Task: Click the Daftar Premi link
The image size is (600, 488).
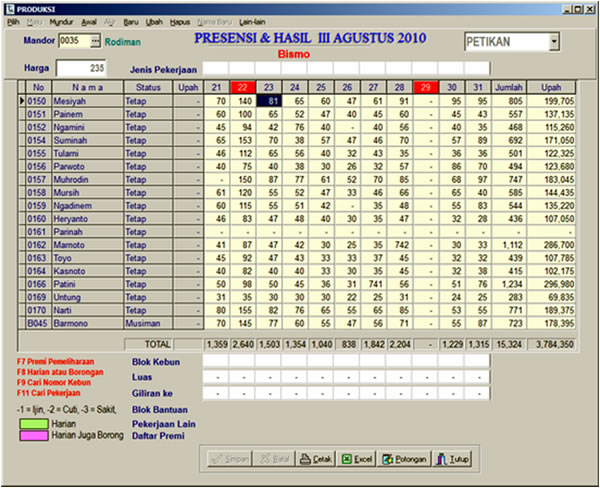Action: pyautogui.click(x=160, y=437)
